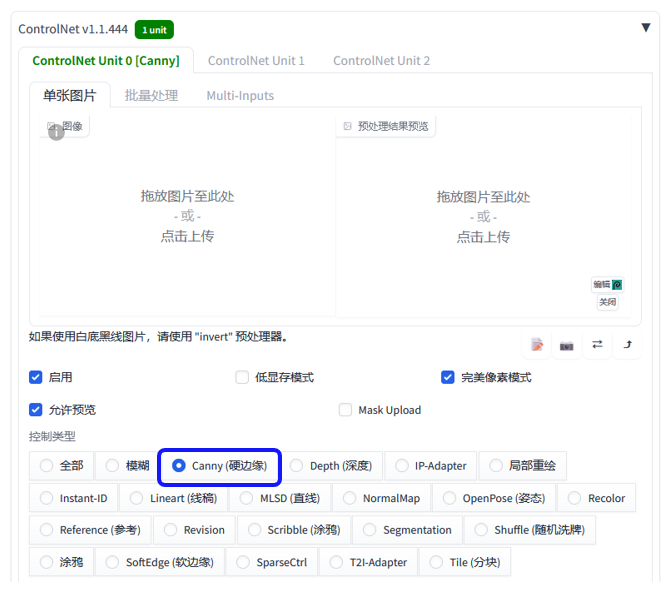Screen dimensions: 669x611
Task: Choose OpenPose (姿态) control type
Action: click(494, 498)
